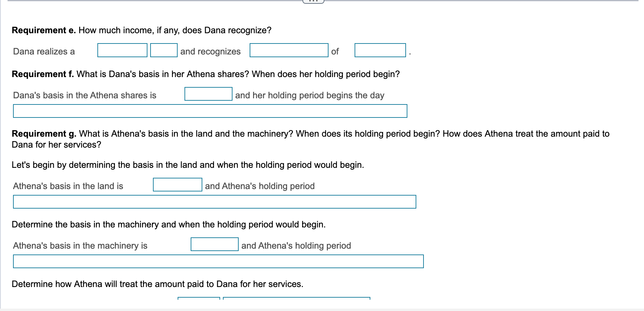Click the sentence about determining machinery basis
Viewport: 644px width, 311px height.
click(x=169, y=224)
